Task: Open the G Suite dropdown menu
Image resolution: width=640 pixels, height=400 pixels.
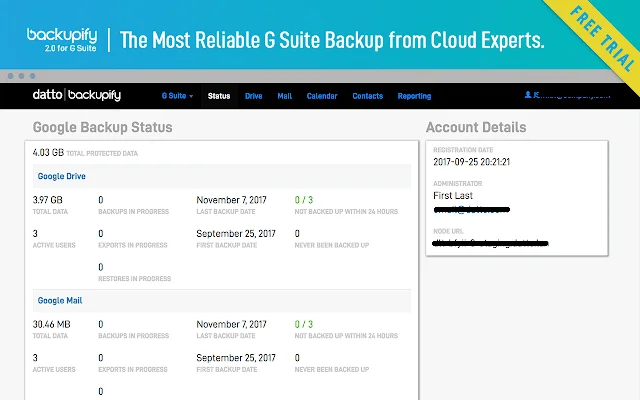Action: [x=177, y=96]
